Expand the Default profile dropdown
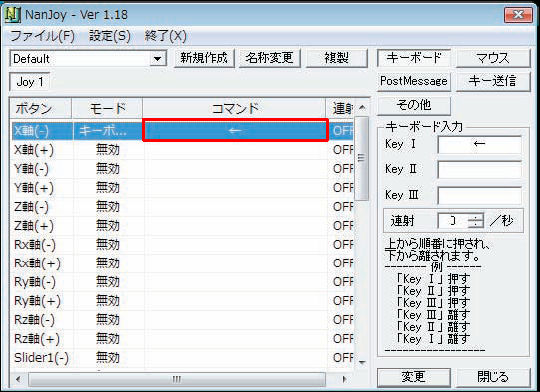The image size is (540, 392). pos(157,59)
